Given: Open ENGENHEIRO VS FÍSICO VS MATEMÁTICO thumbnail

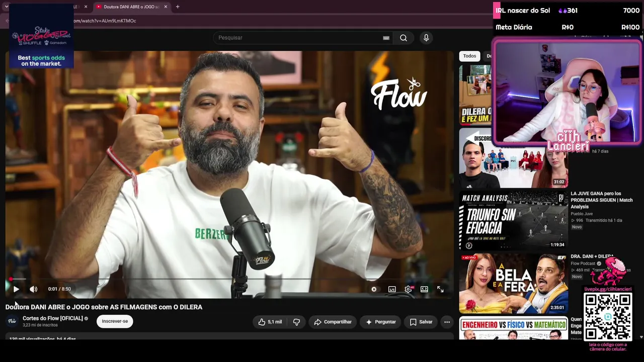Looking at the screenshot, I should click(513, 328).
